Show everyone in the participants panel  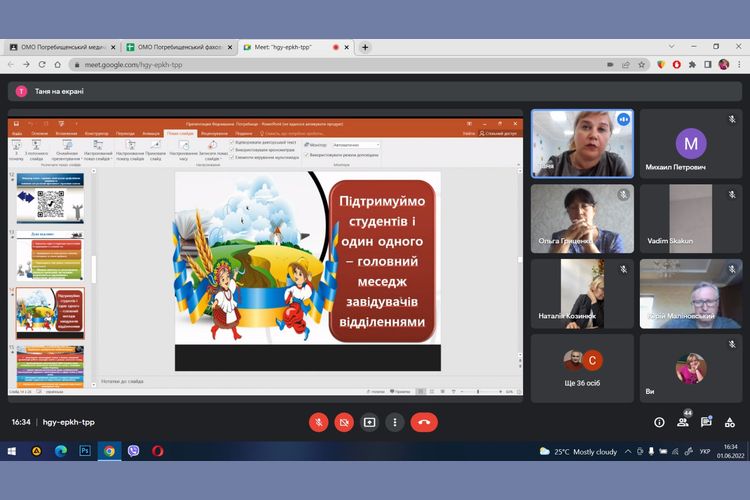coord(683,422)
